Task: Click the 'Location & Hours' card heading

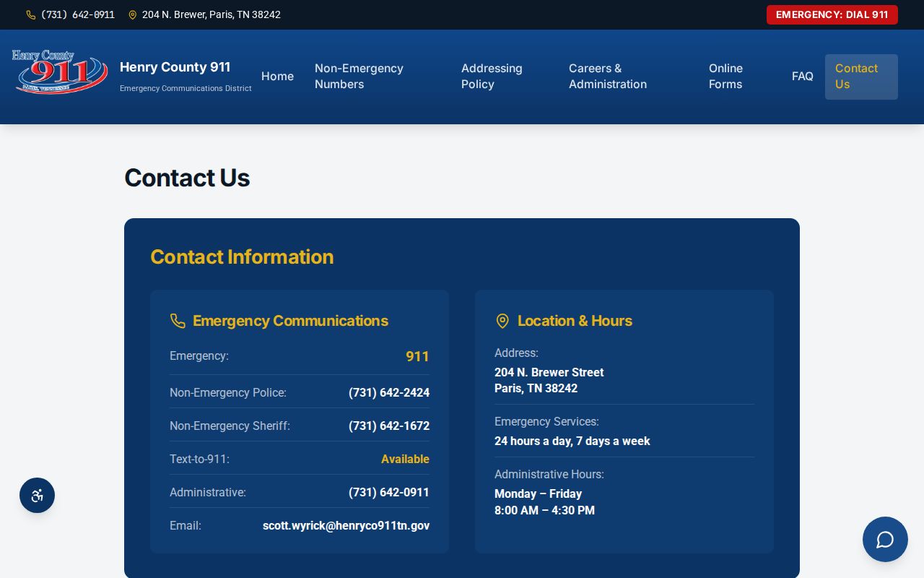Action: (575, 321)
